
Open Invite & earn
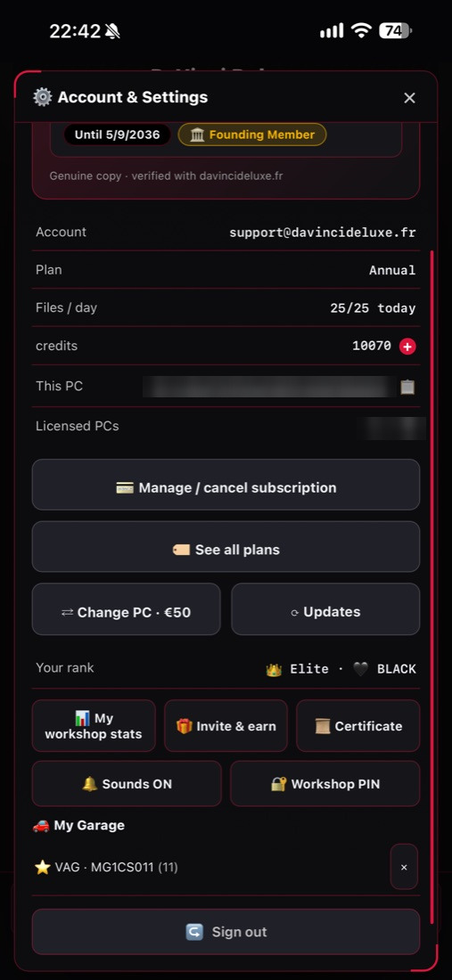[x=226, y=725]
